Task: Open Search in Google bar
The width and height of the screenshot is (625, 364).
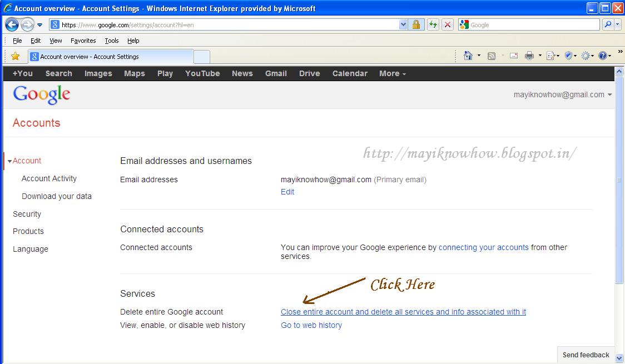Action: 58,74
